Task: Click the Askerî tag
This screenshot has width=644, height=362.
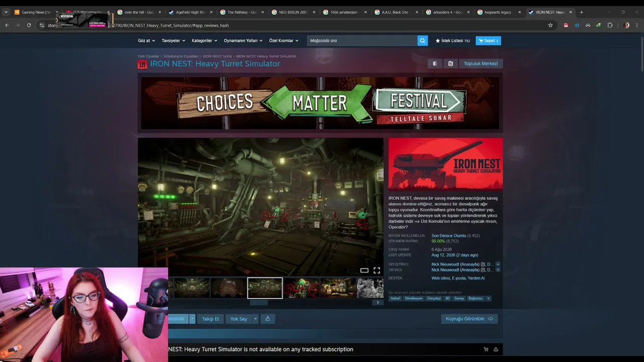Action: [x=395, y=298]
